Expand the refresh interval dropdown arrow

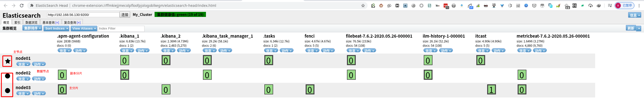point(639,28)
